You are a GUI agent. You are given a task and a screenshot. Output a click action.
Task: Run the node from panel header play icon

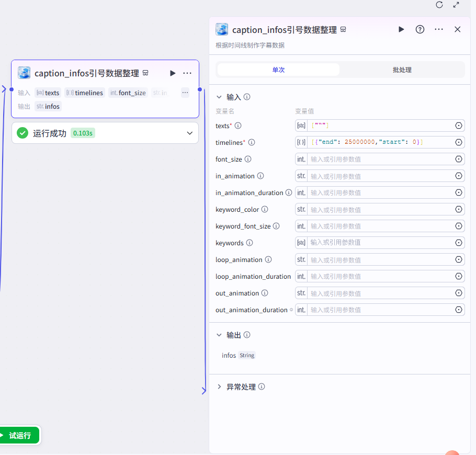tap(401, 29)
